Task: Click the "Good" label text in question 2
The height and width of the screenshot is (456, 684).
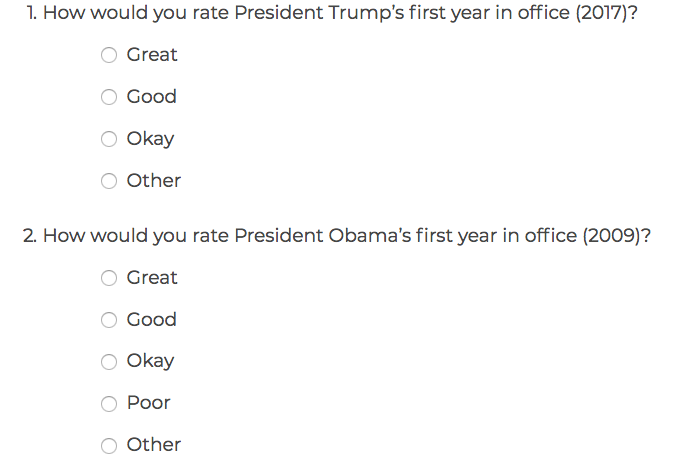Action: (152, 320)
